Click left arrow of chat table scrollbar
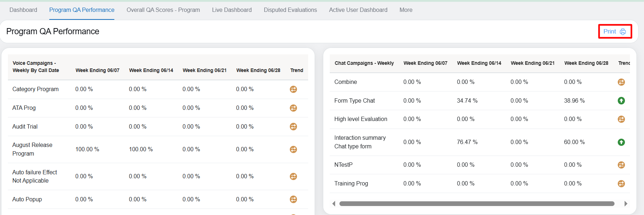644x215 pixels. (334, 204)
